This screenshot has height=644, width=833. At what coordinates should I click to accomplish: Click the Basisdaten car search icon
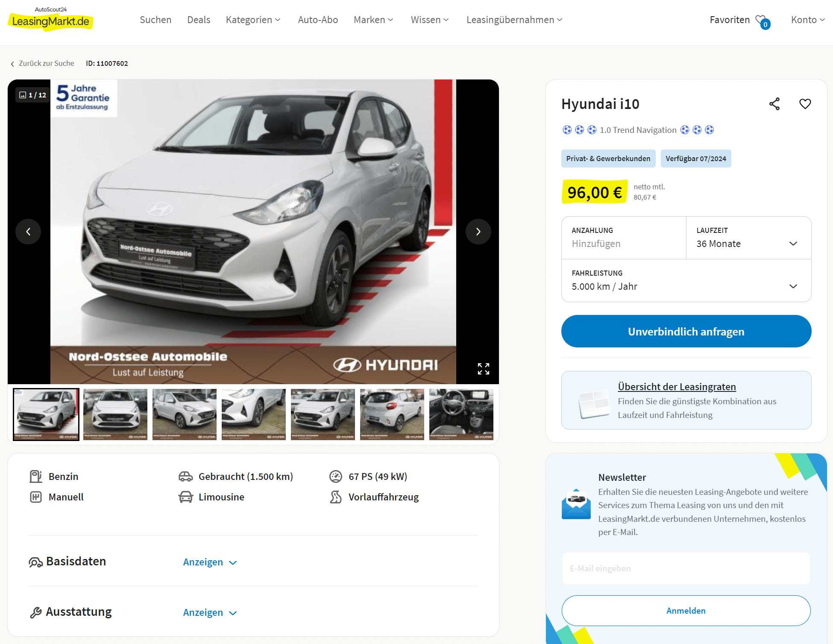coord(35,562)
